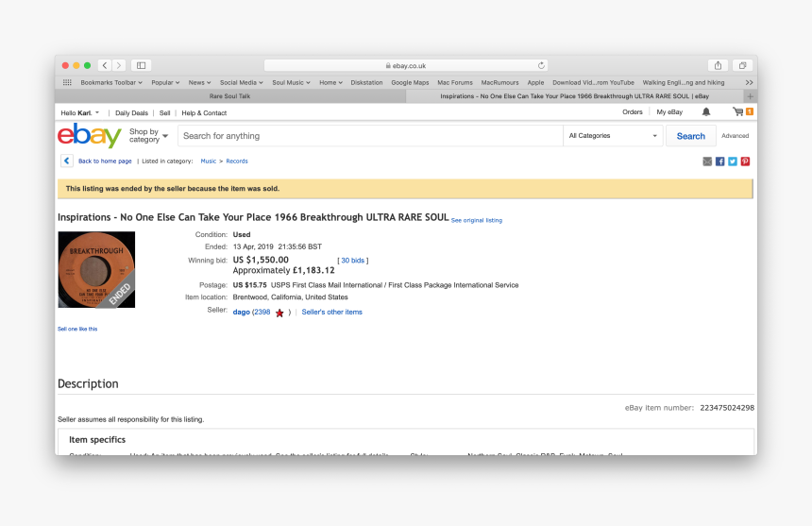Expand the News bookmarks folder
Image resolution: width=812 pixels, height=526 pixels.
click(199, 82)
